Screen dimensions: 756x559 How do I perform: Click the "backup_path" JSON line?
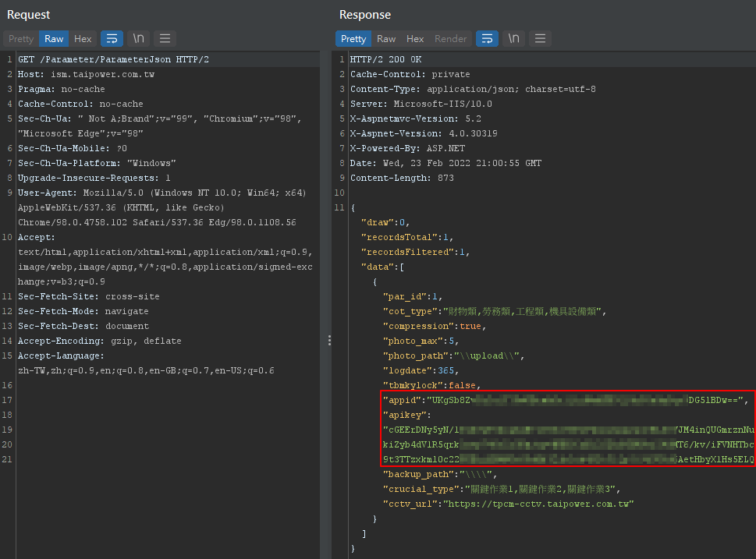[440, 474]
